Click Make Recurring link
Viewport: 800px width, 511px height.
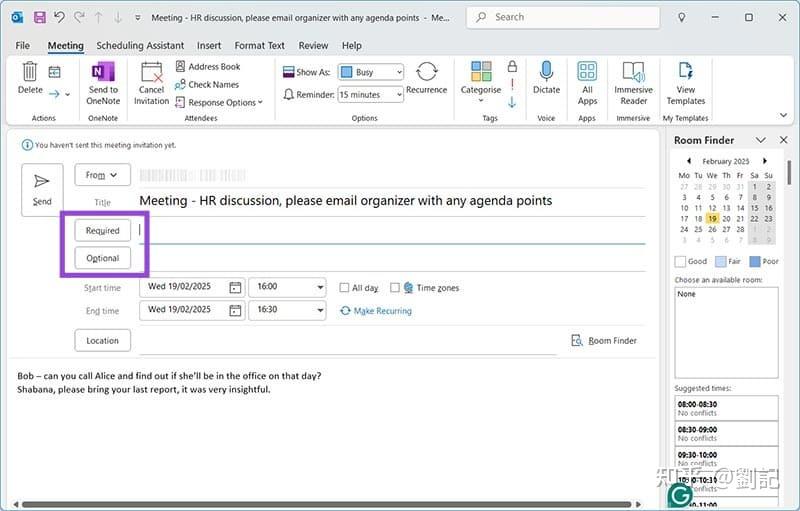pos(376,311)
